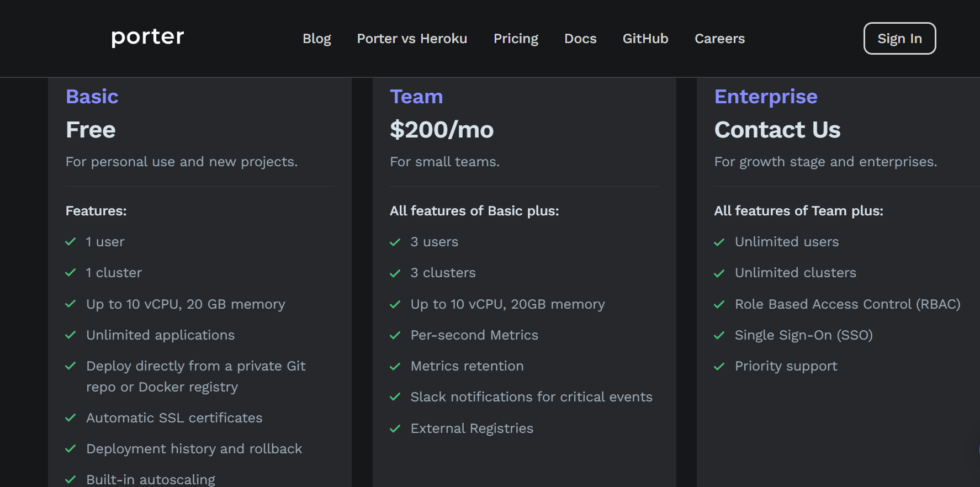Screen dimensions: 980x487
Task: Go to the Pricing page
Action: pyautogui.click(x=516, y=39)
